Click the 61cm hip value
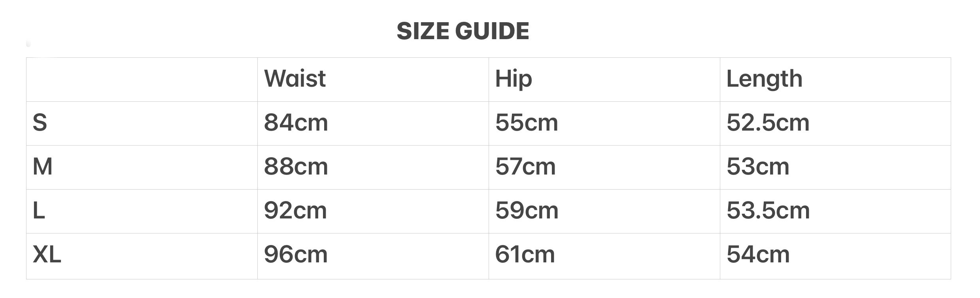The width and height of the screenshot is (980, 298). pyautogui.click(x=525, y=254)
